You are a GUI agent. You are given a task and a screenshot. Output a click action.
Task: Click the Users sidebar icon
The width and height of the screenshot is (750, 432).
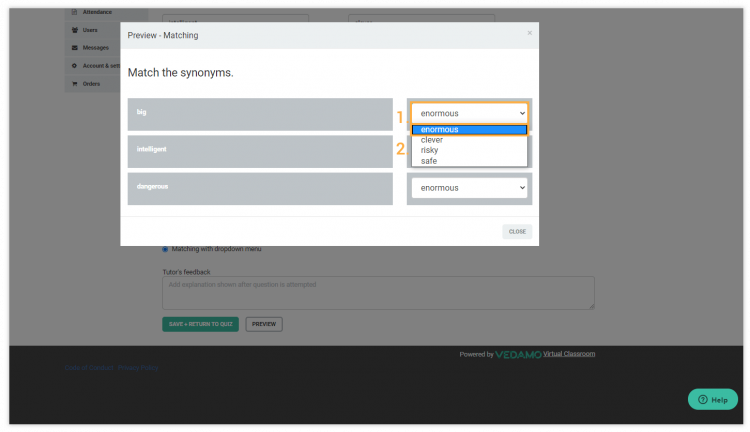[x=75, y=30]
